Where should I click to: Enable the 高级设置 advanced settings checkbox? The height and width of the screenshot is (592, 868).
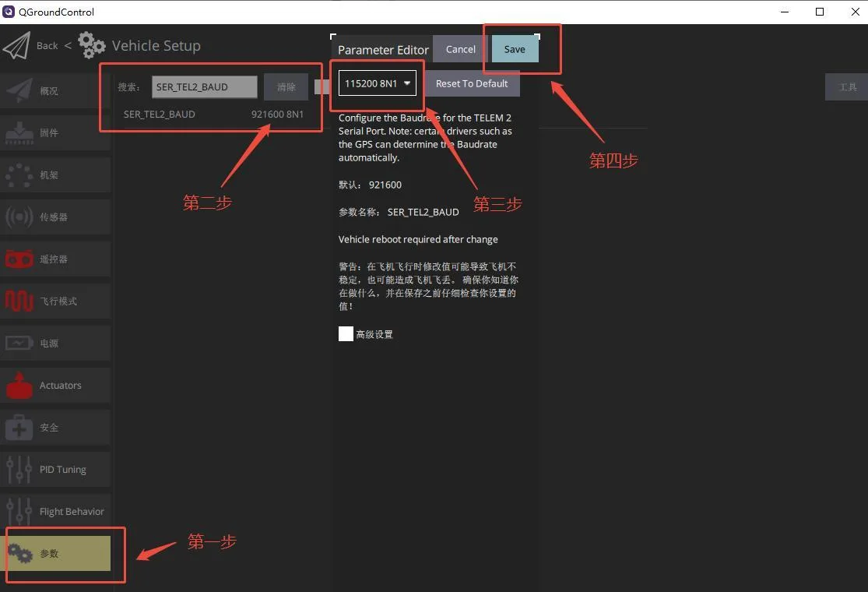tap(346, 334)
